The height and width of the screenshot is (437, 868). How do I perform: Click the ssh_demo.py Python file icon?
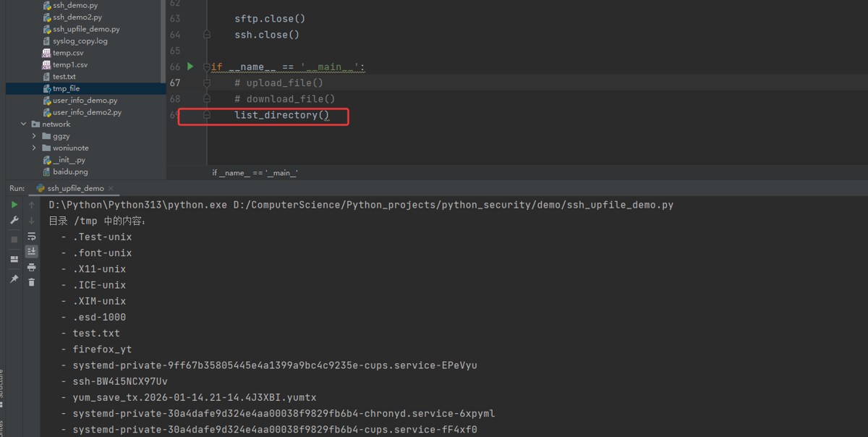coord(46,5)
